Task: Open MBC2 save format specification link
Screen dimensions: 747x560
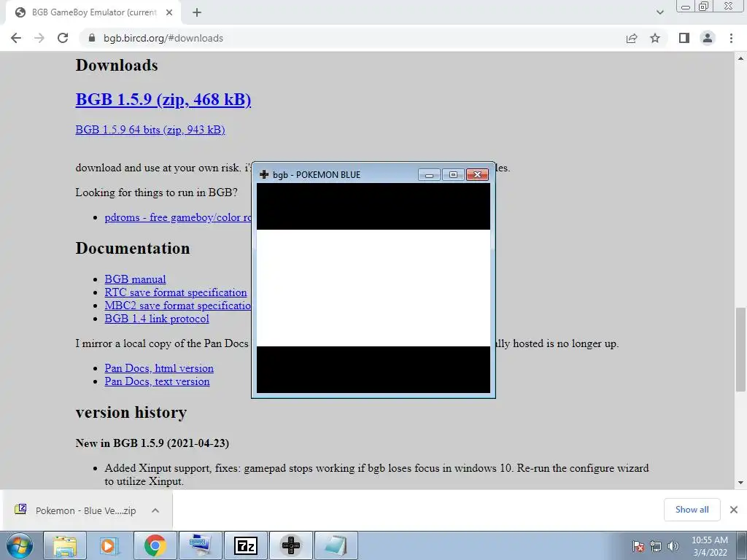Action: (x=178, y=306)
